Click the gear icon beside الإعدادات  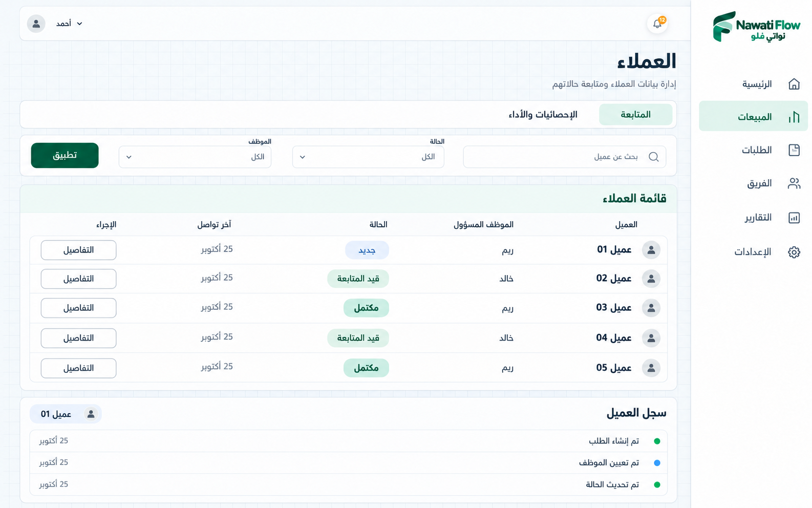794,252
